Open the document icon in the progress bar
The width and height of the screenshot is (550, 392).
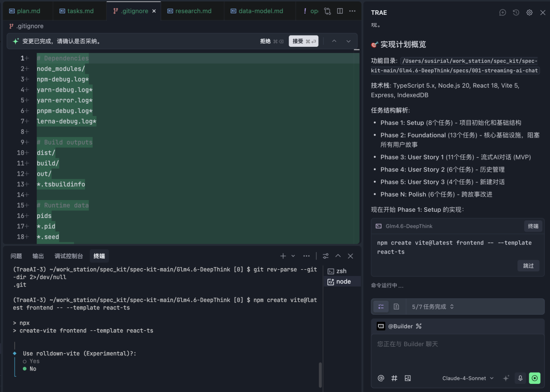pyautogui.click(x=396, y=307)
